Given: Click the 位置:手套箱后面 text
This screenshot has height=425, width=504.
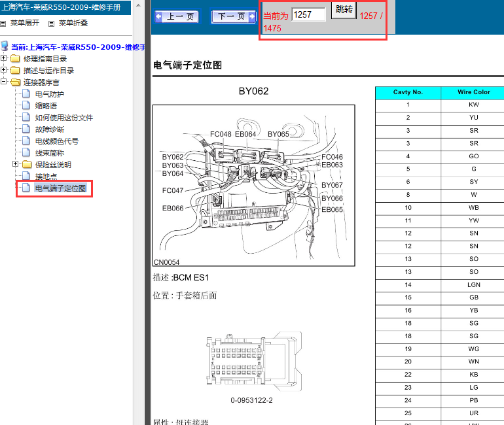Looking at the screenshot, I should click(185, 296).
